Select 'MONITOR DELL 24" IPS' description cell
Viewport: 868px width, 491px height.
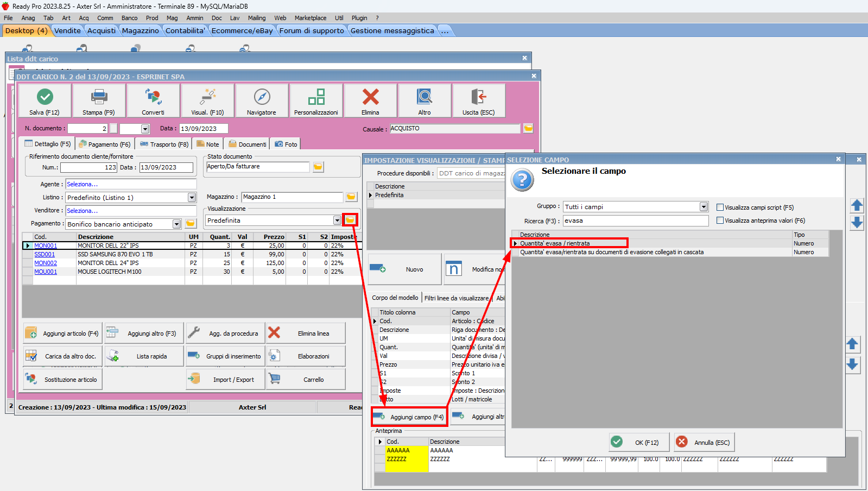pyautogui.click(x=131, y=263)
